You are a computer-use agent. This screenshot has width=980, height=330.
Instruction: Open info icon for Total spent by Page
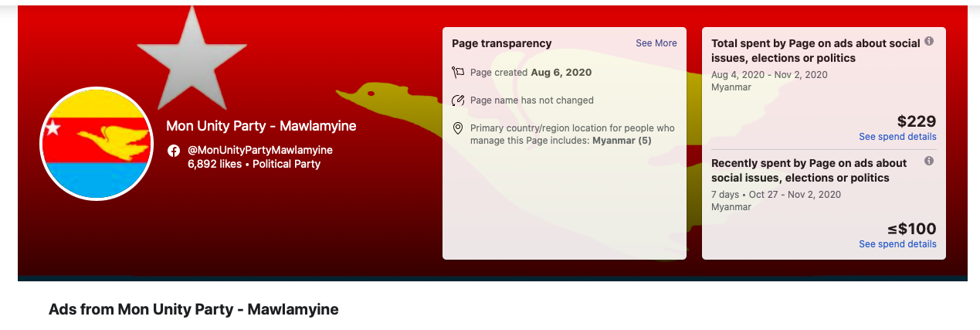[929, 41]
